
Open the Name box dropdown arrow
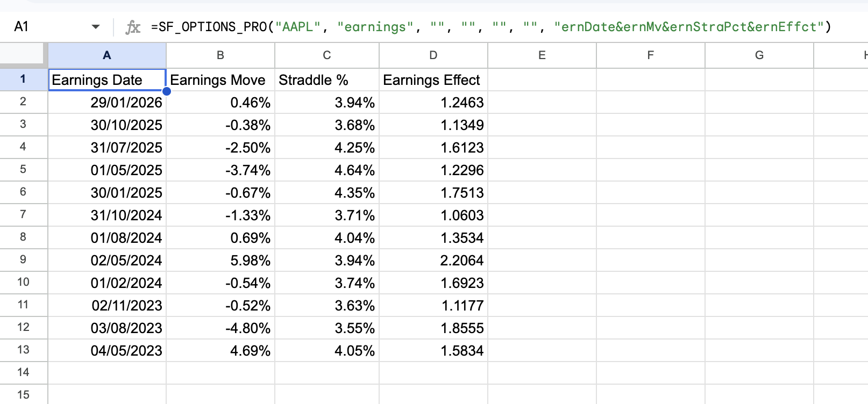(96, 27)
